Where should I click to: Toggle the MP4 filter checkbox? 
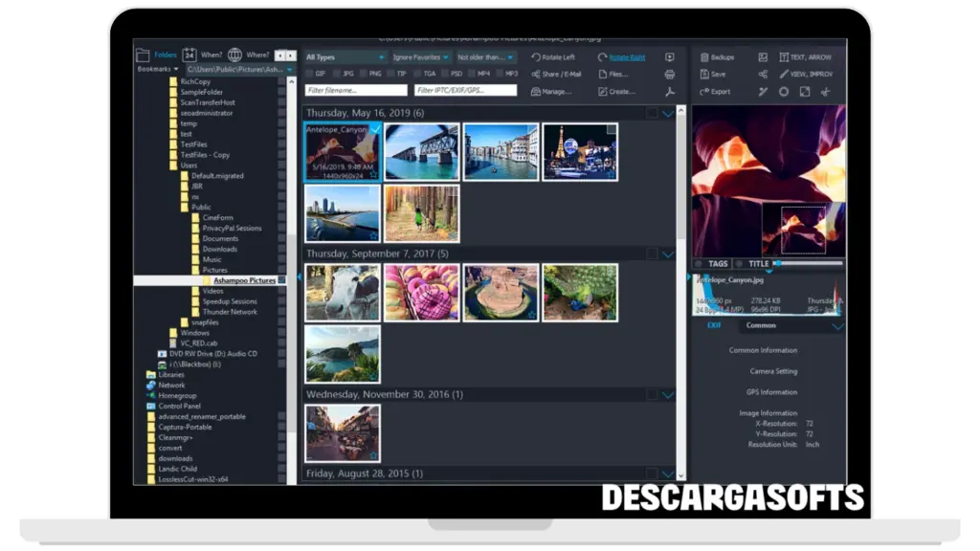pos(472,74)
